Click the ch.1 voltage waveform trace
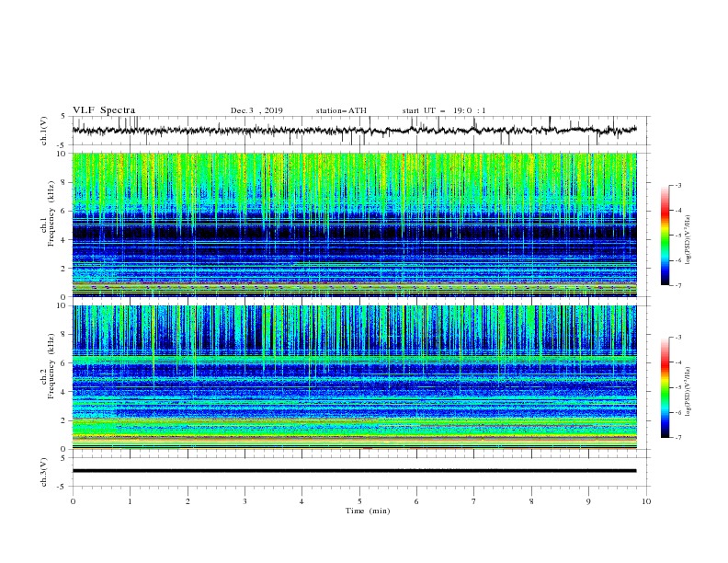The image size is (728, 563). (354, 131)
